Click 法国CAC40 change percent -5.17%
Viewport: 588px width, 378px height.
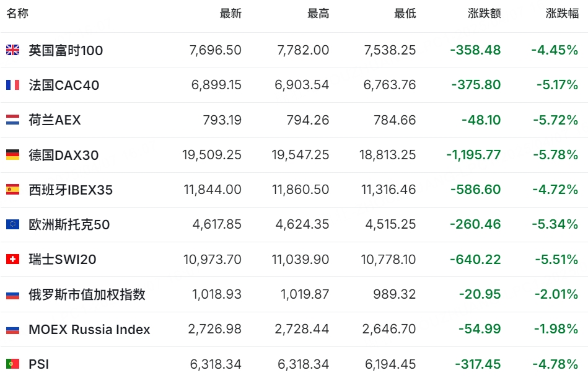click(557, 85)
